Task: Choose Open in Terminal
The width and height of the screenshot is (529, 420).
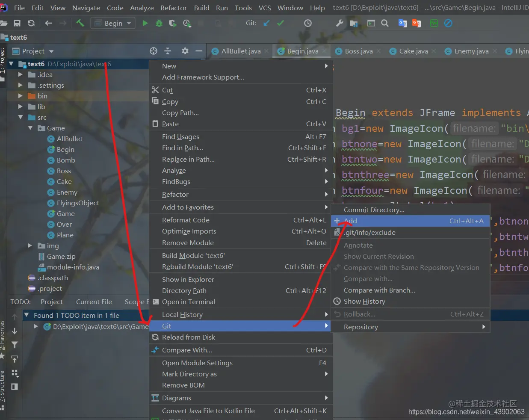Action: pos(240,302)
